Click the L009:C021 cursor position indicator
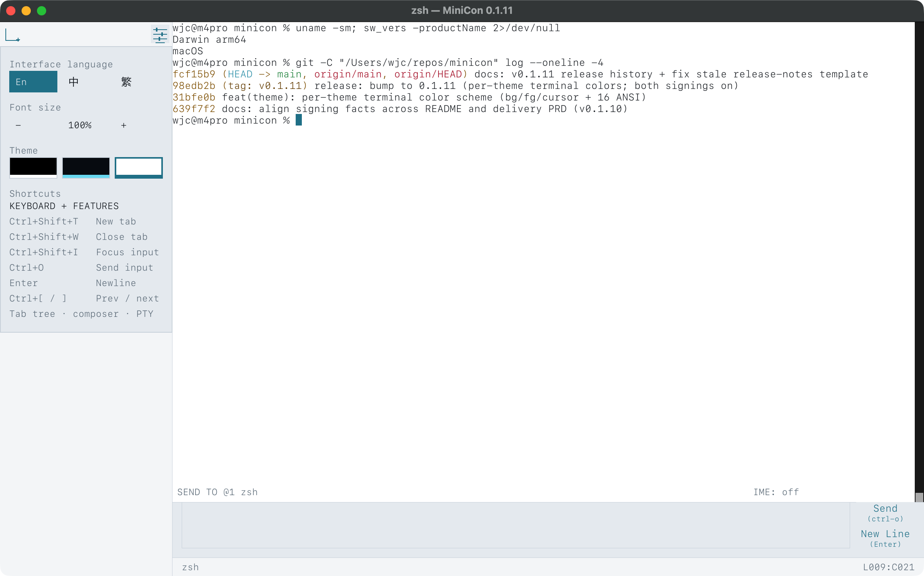Screen dimensions: 924x576 point(888,567)
